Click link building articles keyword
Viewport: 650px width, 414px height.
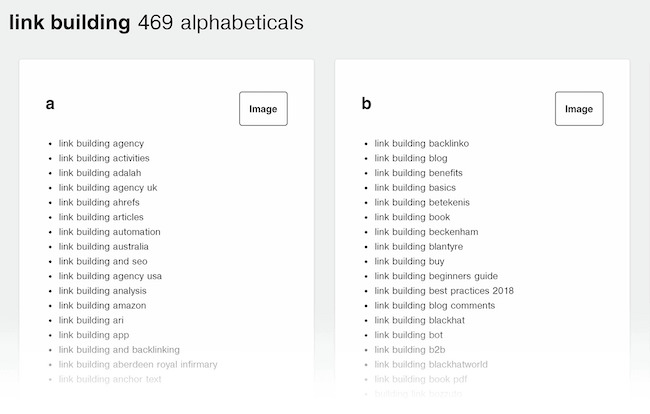coord(101,217)
